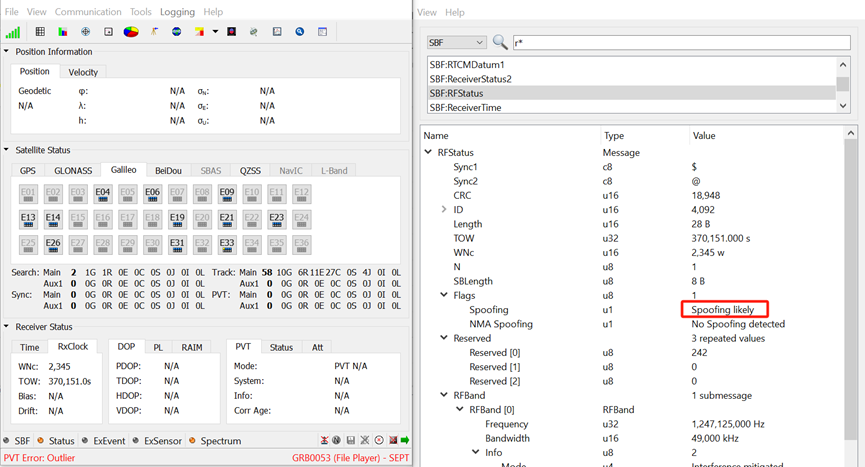Open the multicolor pie chart icon

pyautogui.click(x=131, y=32)
